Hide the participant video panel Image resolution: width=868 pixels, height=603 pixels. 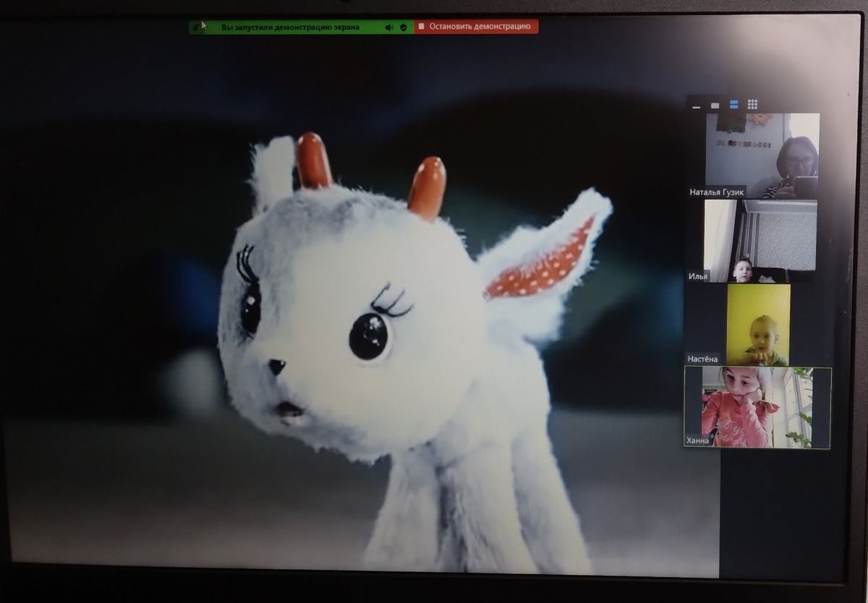click(x=696, y=106)
